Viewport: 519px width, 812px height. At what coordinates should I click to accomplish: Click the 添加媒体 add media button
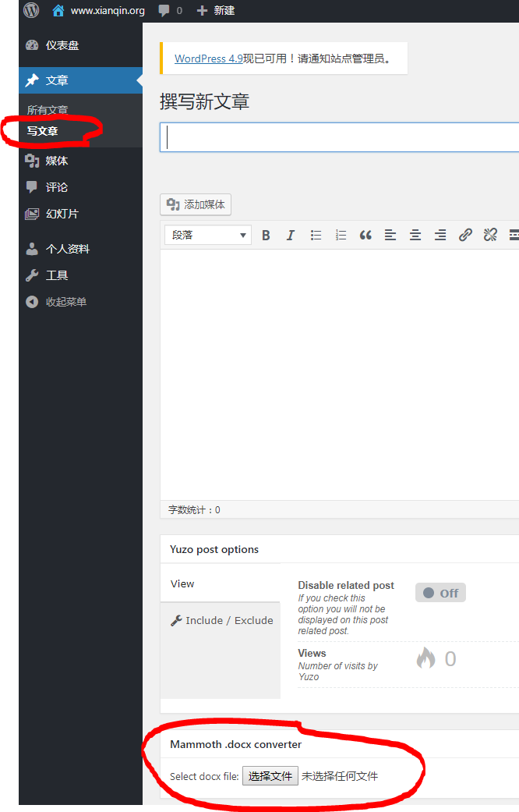(196, 204)
